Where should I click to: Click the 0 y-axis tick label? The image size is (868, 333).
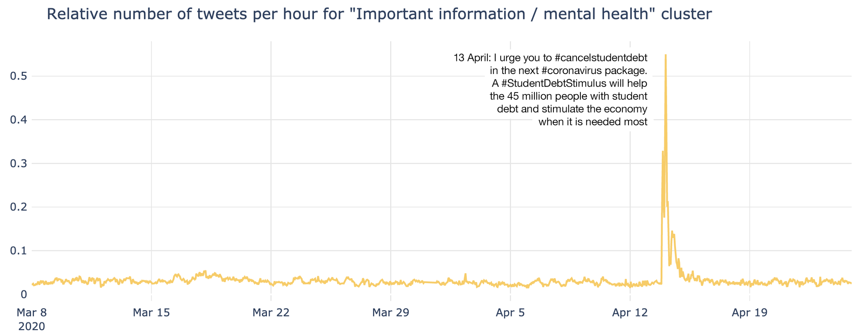(24, 294)
